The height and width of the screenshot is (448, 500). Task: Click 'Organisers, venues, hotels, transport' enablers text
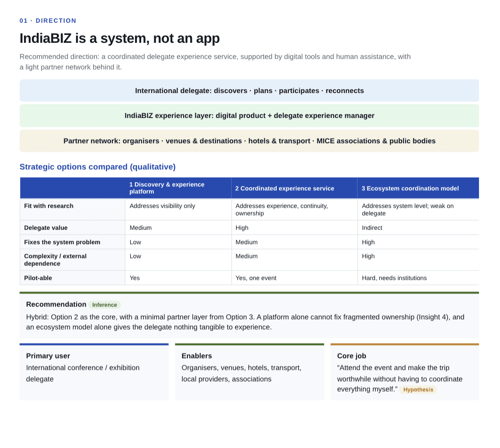(241, 373)
